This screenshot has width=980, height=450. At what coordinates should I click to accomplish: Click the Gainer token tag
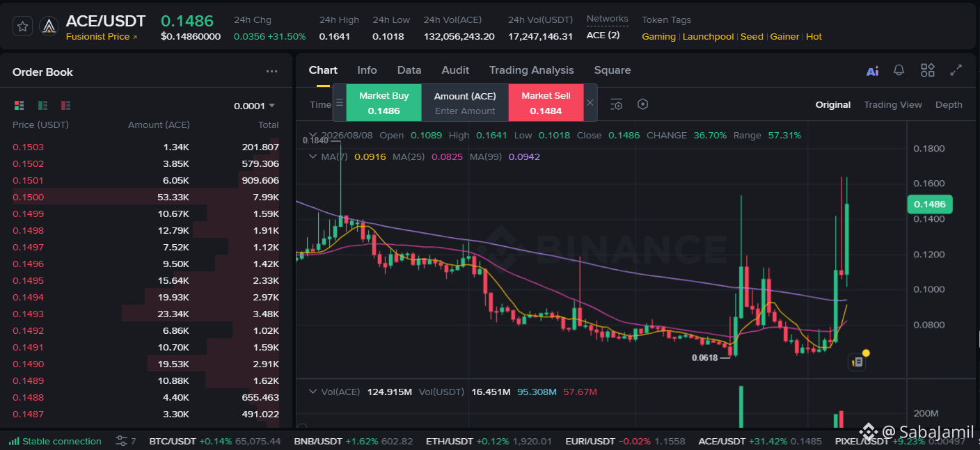[784, 36]
